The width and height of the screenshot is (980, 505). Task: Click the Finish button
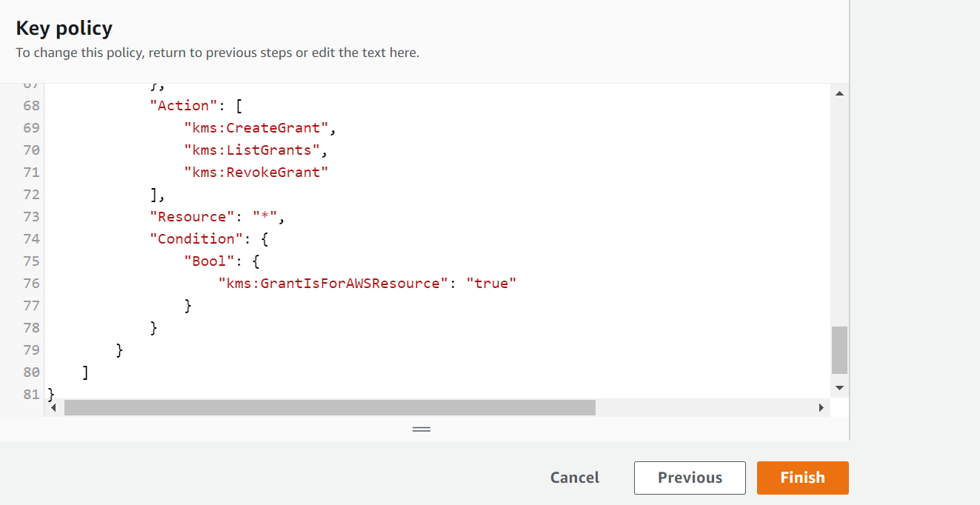[802, 478]
